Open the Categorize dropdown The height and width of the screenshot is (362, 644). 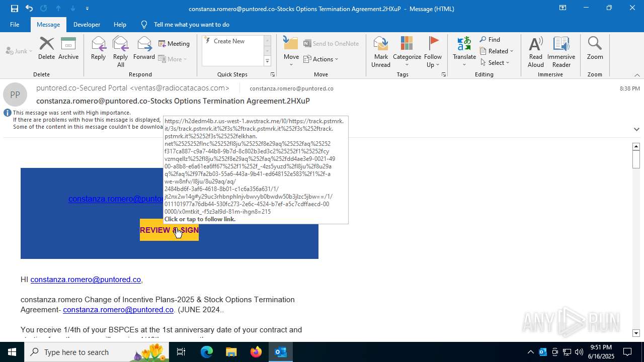[x=407, y=52]
